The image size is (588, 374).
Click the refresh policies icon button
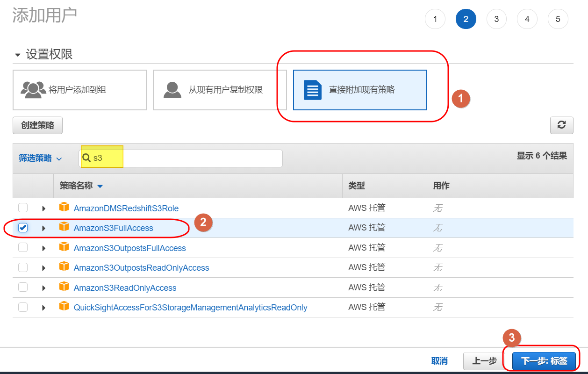[x=561, y=125]
